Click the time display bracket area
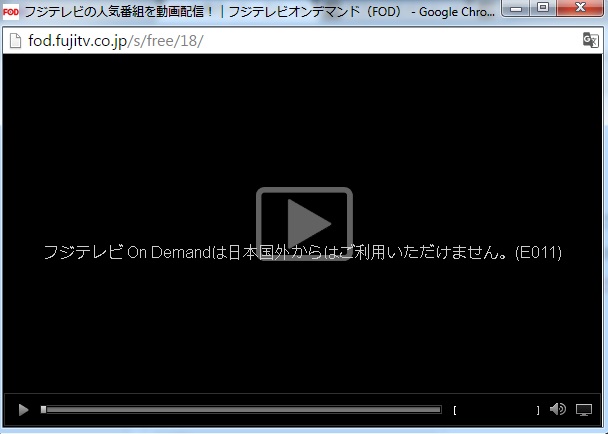608x434 pixels. click(496, 410)
